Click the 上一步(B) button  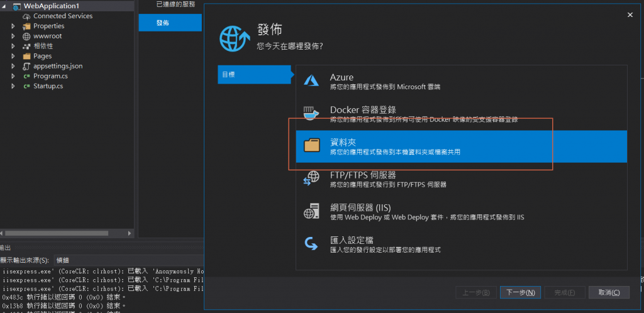[476, 292]
